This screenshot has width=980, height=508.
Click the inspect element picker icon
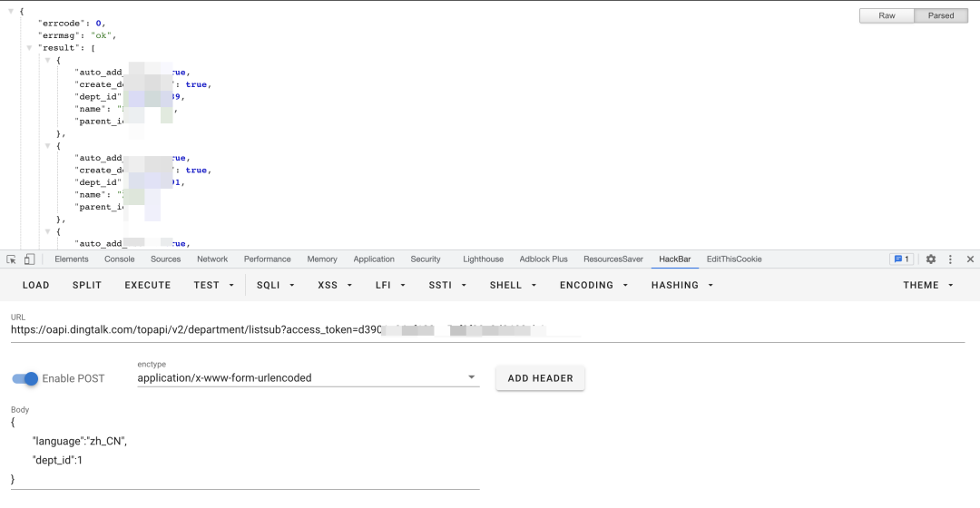coord(11,259)
